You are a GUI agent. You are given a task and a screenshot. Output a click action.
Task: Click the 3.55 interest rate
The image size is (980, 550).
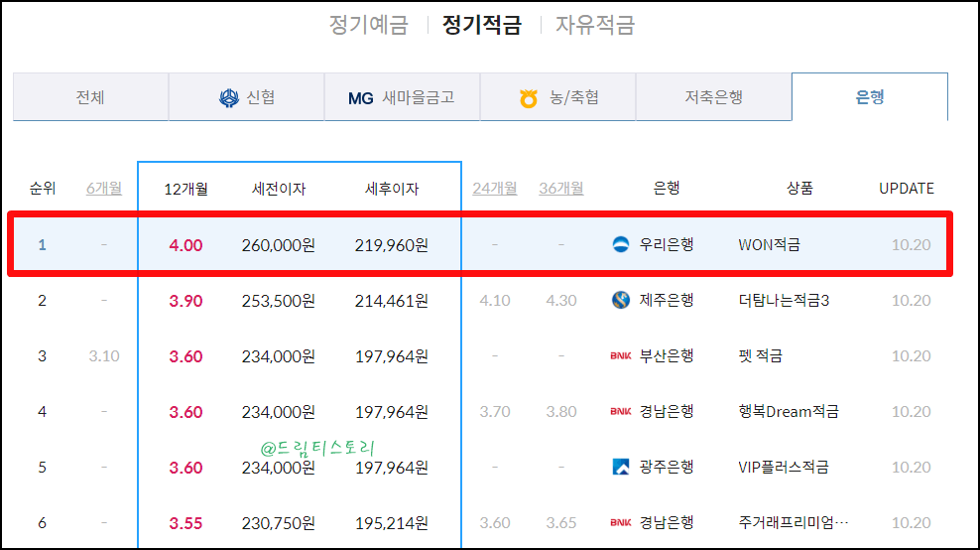(185, 523)
